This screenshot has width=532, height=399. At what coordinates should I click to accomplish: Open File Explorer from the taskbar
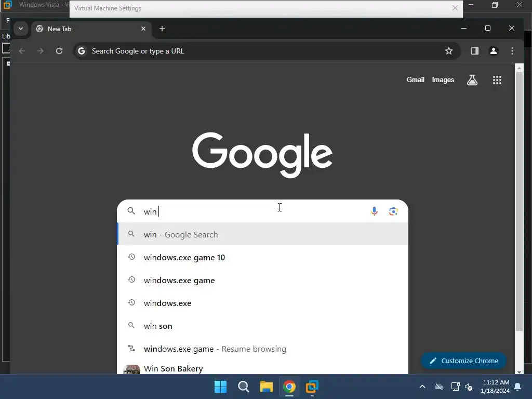(267, 387)
